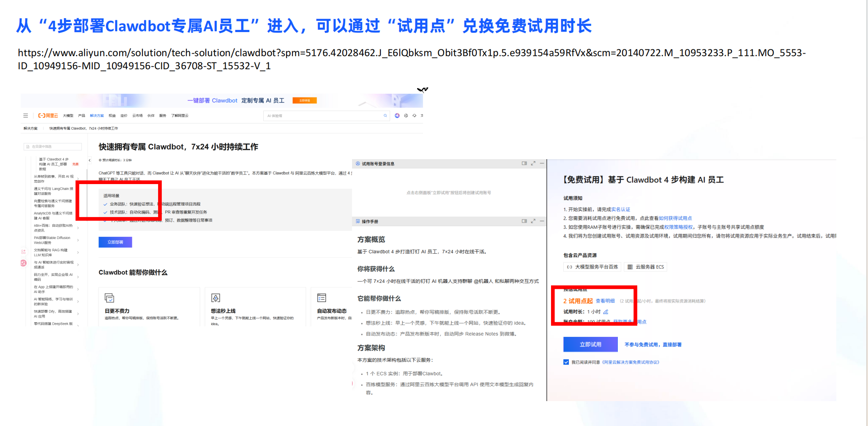868x426 pixels.
Task: Open the 产品 nav menu
Action: coord(82,116)
